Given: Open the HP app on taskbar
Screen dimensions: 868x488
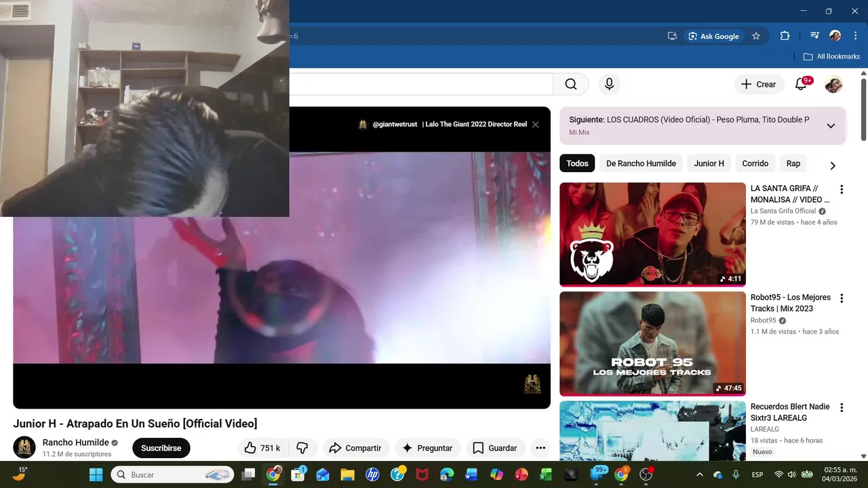Looking at the screenshot, I should [x=372, y=474].
